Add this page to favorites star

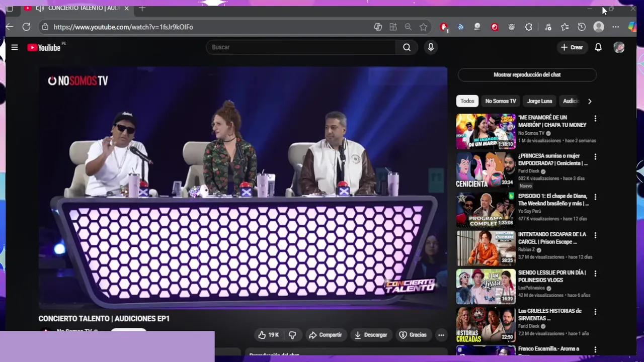point(424,27)
